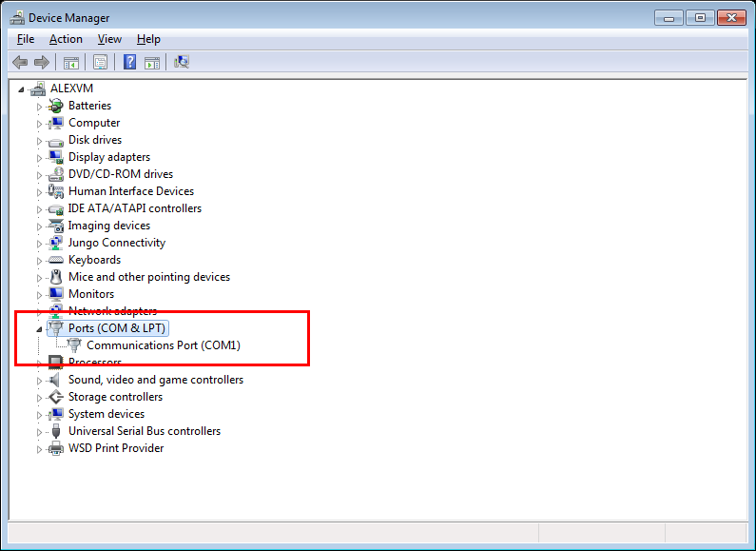756x551 pixels.
Task: Click the Show/Hide Console Tree icon
Action: click(x=70, y=63)
